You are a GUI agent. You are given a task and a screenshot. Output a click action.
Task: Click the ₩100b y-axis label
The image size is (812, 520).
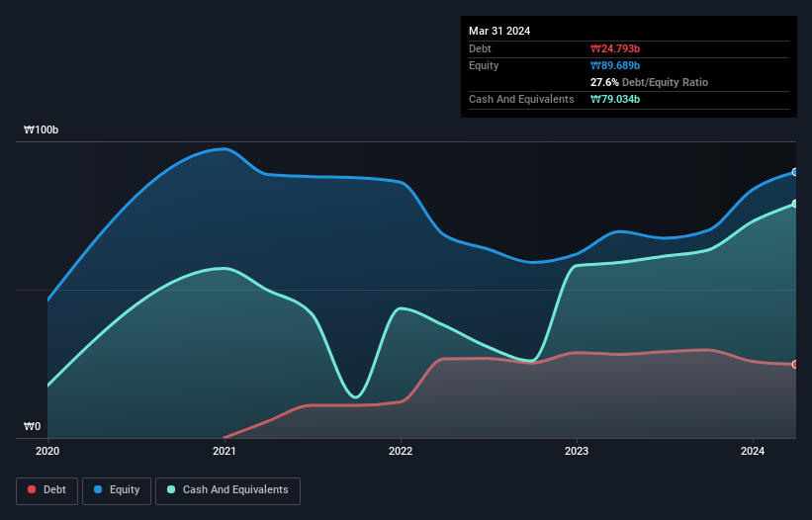pos(41,130)
